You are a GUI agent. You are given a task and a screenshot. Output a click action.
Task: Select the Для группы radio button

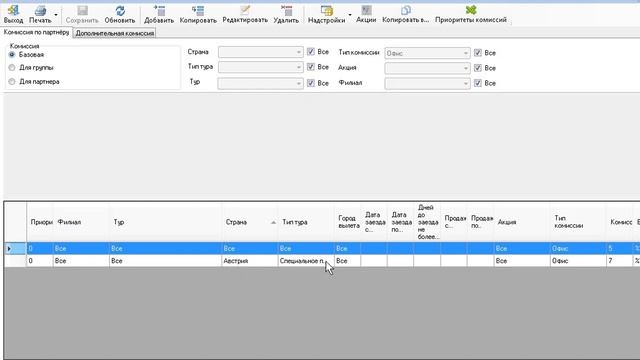pos(12,68)
